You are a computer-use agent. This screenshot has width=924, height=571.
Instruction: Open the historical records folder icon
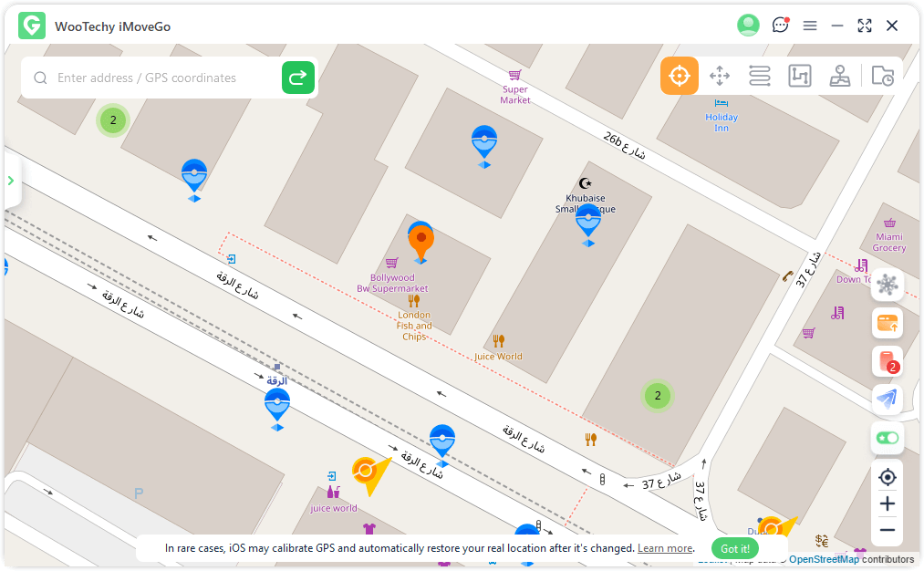(x=882, y=76)
